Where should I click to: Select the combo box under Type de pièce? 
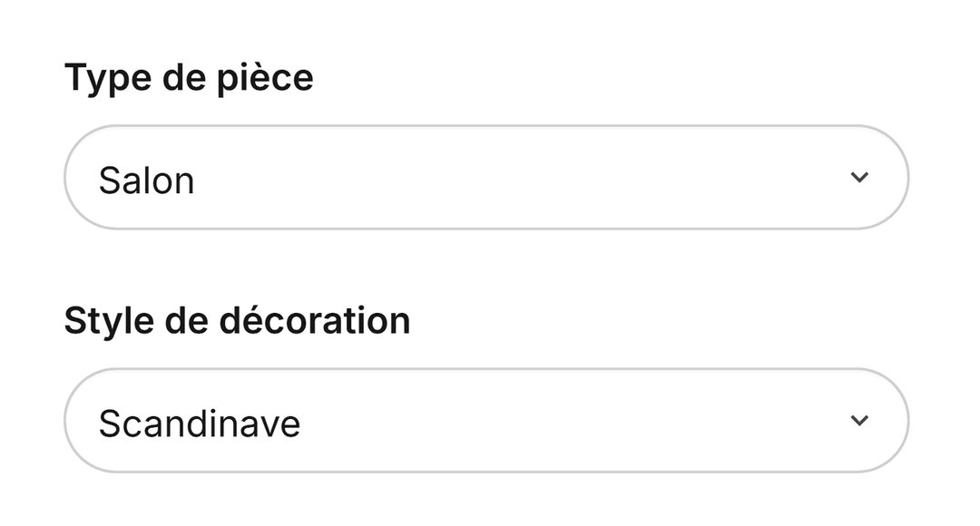(485, 178)
